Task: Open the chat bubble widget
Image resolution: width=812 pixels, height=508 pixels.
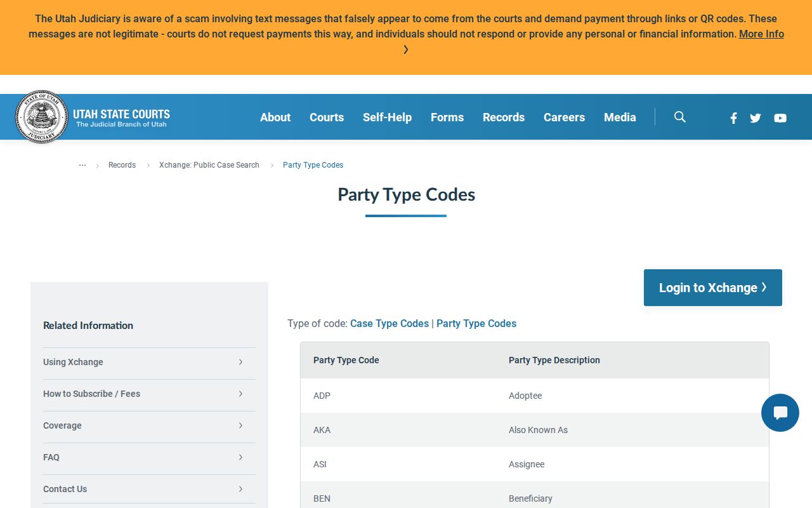Action: [780, 413]
